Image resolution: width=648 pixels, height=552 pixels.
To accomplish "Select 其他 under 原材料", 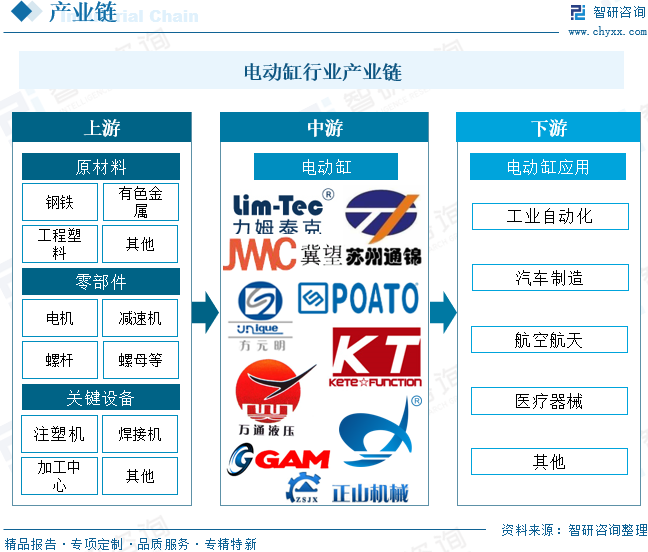I will point(140,244).
